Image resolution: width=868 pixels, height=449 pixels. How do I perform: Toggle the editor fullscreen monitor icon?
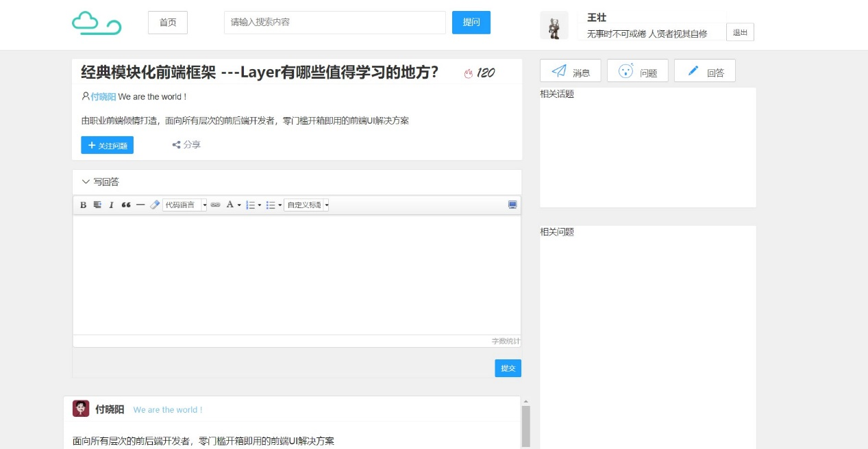(512, 205)
